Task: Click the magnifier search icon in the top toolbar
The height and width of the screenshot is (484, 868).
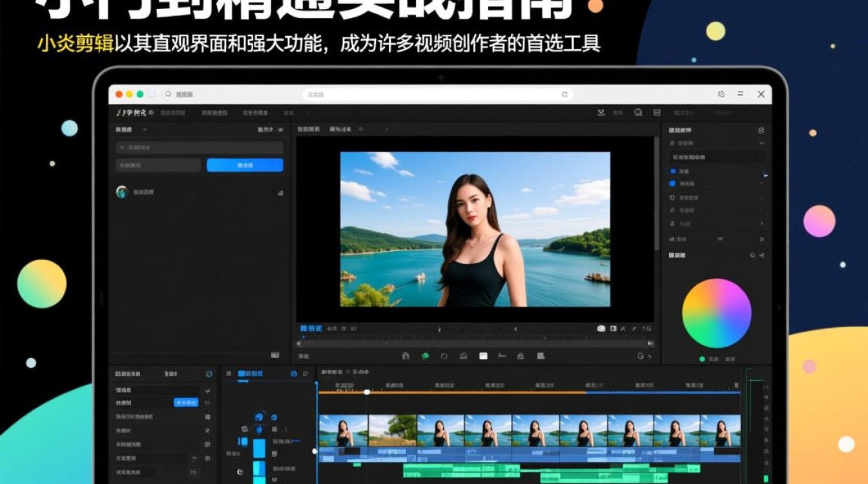Action: 637,112
